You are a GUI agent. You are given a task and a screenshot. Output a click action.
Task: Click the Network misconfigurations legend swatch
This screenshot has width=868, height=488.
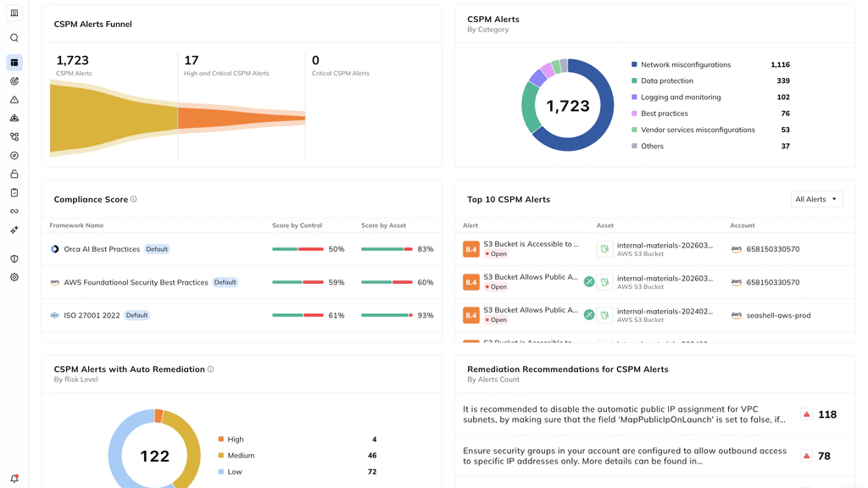pos(634,64)
